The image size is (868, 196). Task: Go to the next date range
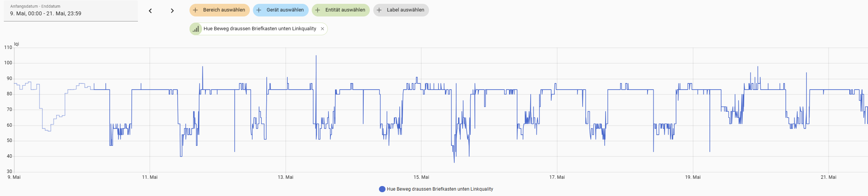pyautogui.click(x=172, y=11)
